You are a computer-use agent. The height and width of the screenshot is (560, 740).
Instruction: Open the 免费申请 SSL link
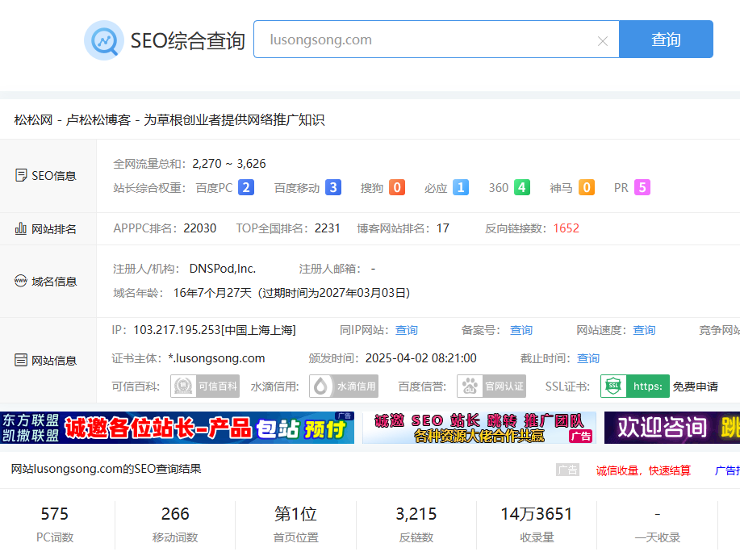point(695,387)
